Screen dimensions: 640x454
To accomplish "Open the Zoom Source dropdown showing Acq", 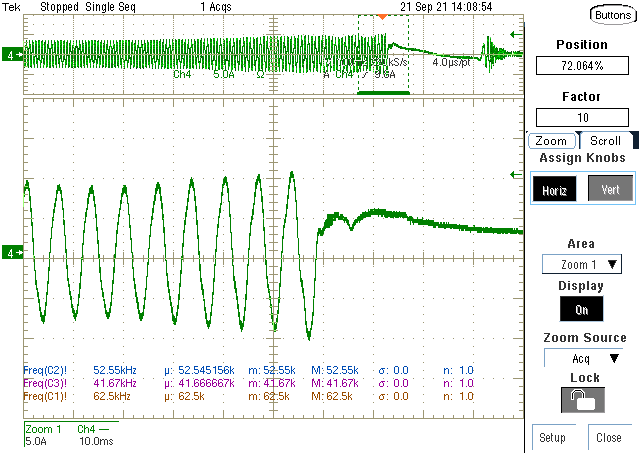I will pos(584,358).
